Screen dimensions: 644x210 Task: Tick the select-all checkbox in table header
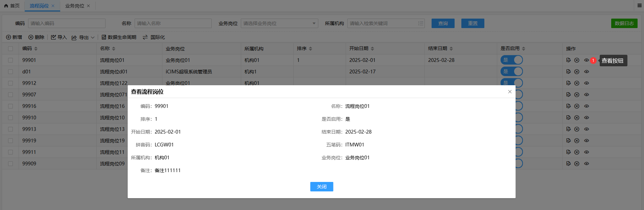coord(10,49)
